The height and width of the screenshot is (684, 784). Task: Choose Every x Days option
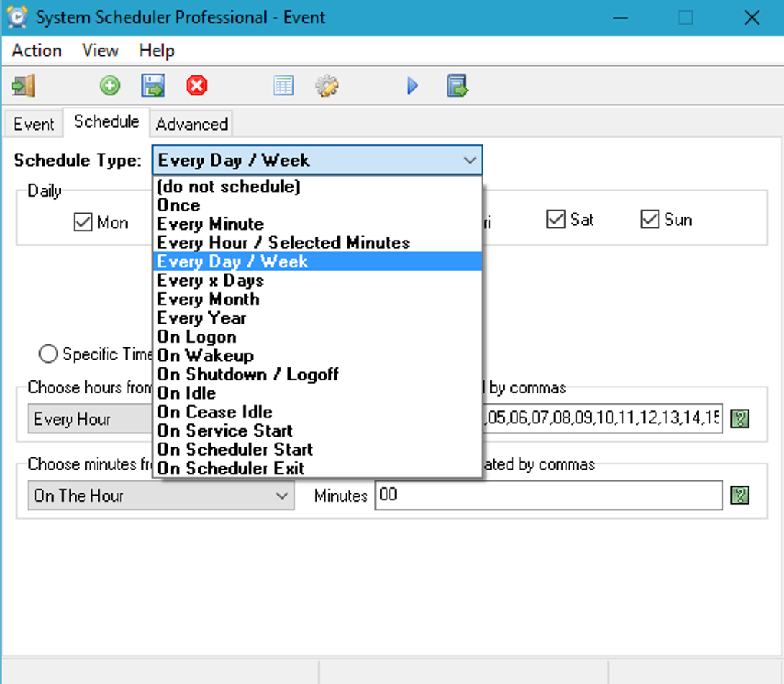pos(317,281)
